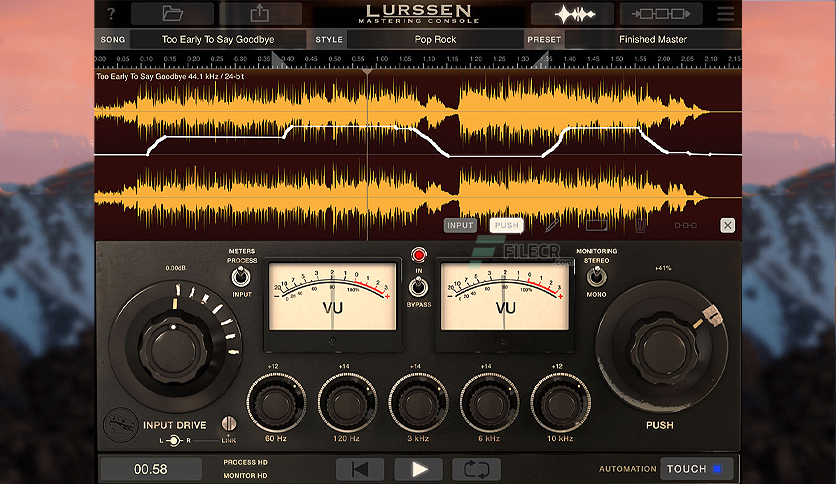Adjust the 120 Hz EQ knob

tap(347, 402)
